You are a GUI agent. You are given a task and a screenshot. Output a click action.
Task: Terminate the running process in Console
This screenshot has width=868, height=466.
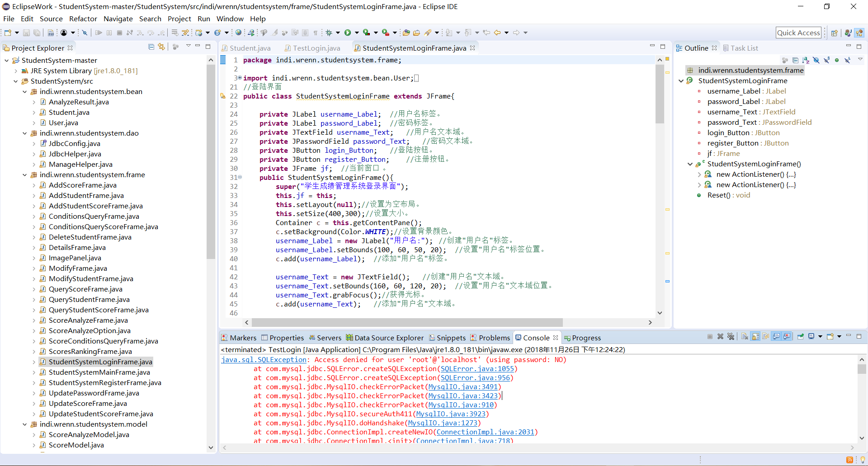[x=710, y=337]
